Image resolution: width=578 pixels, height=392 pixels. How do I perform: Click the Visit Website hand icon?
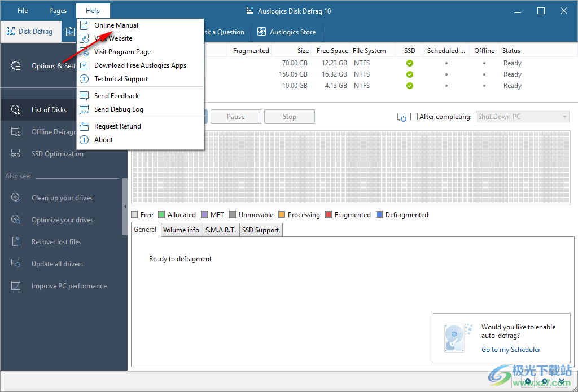tap(85, 38)
